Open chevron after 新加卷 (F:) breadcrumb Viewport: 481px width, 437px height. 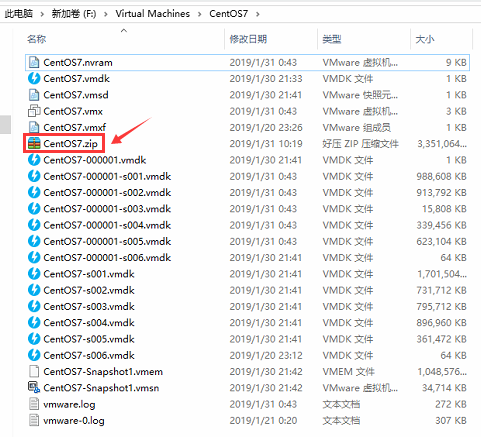tap(106, 14)
